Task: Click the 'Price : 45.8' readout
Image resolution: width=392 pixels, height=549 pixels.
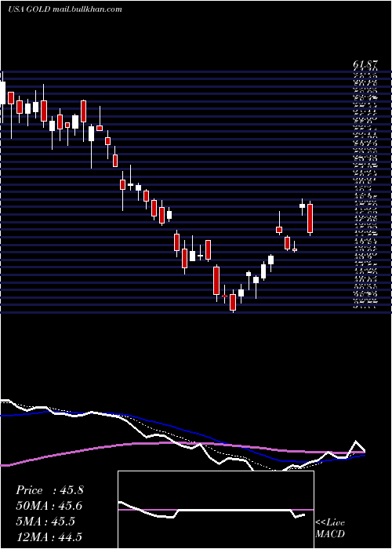Action: [x=49, y=490]
